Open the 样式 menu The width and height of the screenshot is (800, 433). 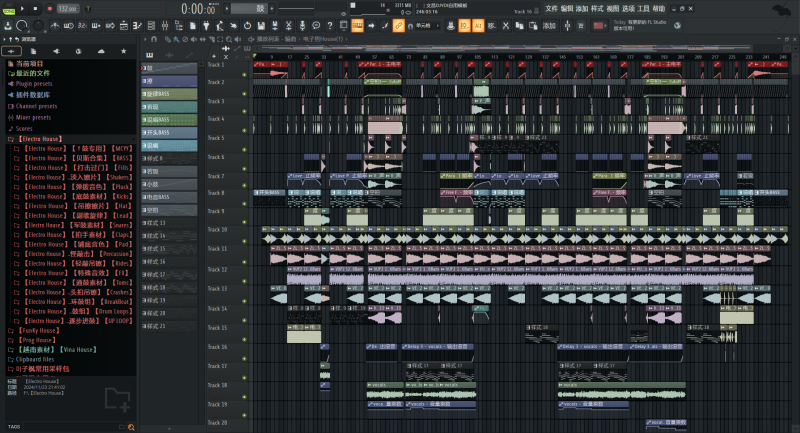point(597,9)
